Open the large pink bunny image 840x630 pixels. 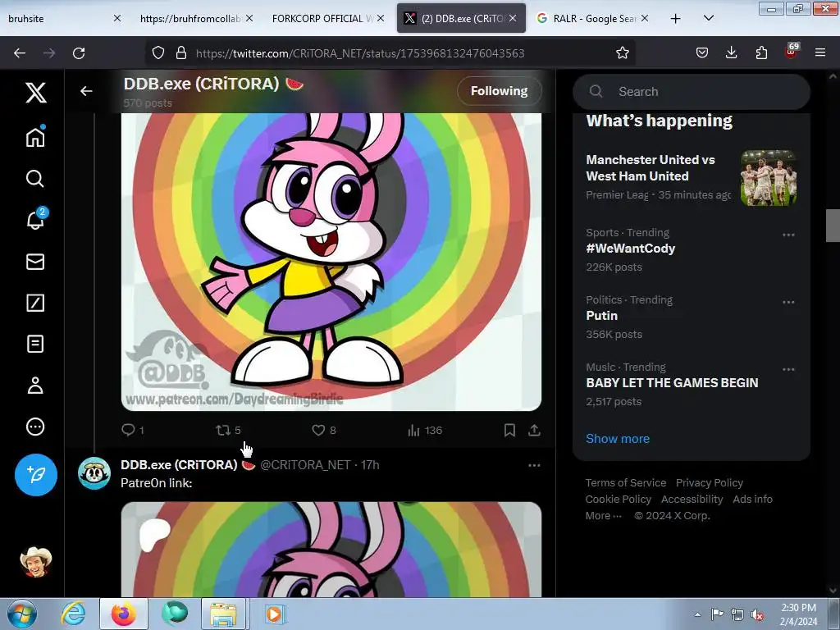tap(331, 262)
